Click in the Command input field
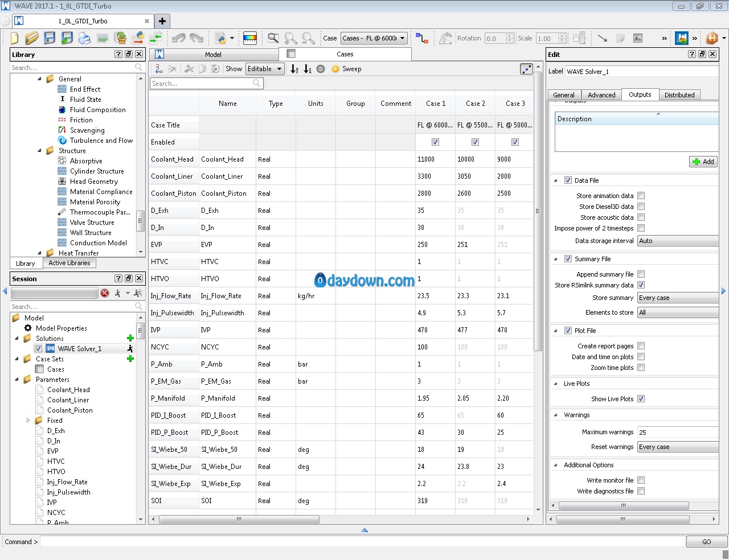 pyautogui.click(x=362, y=542)
